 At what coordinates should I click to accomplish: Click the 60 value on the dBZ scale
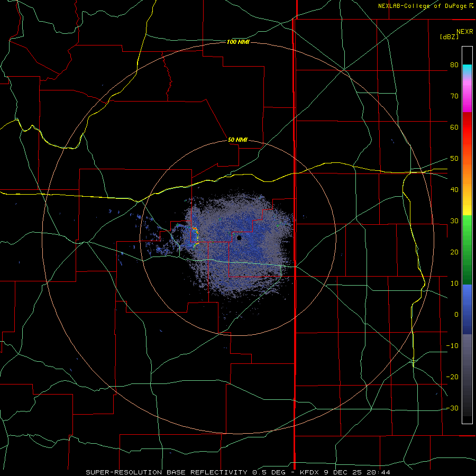454,127
